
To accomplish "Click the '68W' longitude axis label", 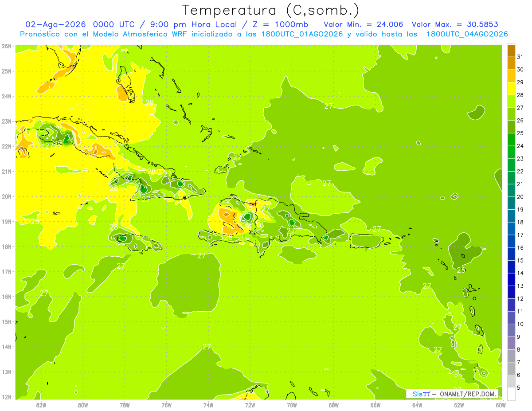I will pyautogui.click(x=334, y=405).
